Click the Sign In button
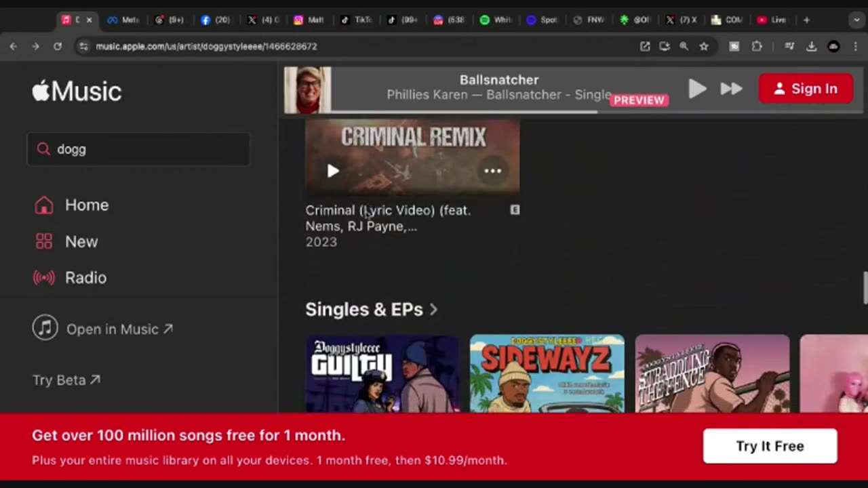 [806, 89]
